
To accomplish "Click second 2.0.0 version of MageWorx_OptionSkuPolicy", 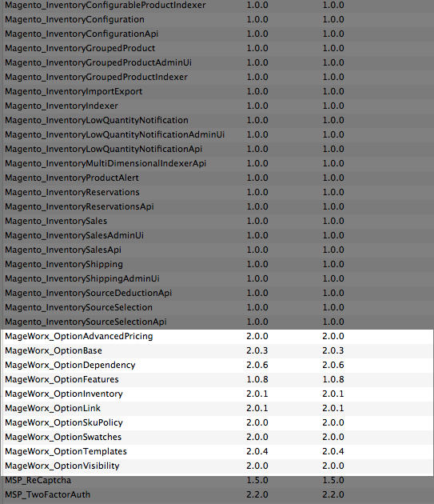I will pos(333,422).
